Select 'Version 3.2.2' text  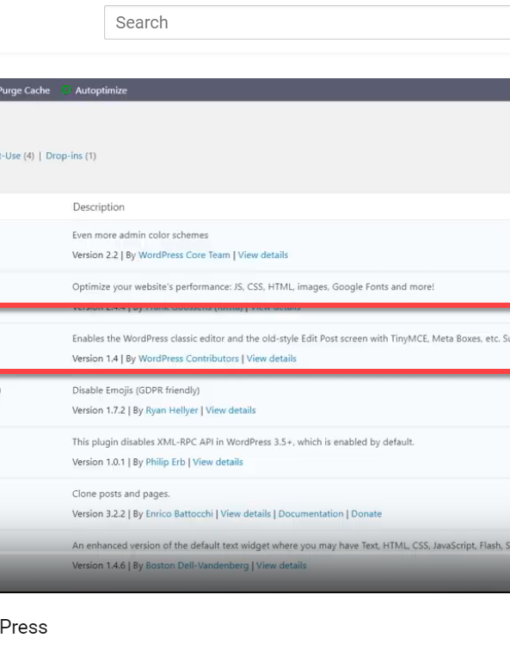(x=99, y=514)
